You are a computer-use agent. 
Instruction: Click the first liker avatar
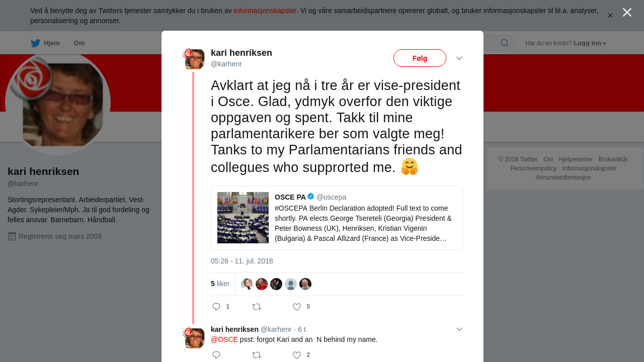(x=247, y=284)
